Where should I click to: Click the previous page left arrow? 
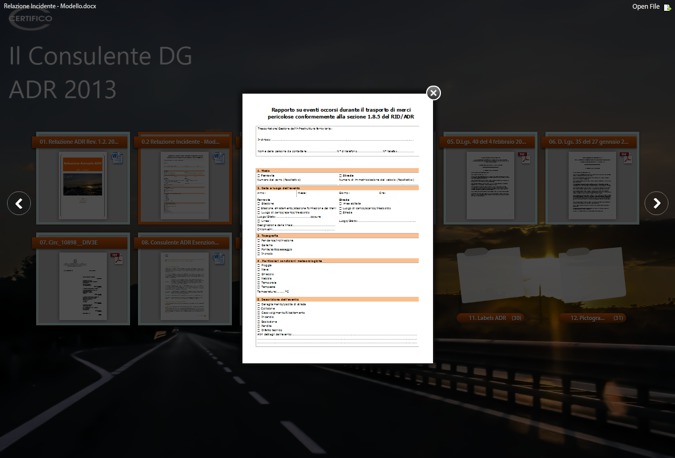18,203
